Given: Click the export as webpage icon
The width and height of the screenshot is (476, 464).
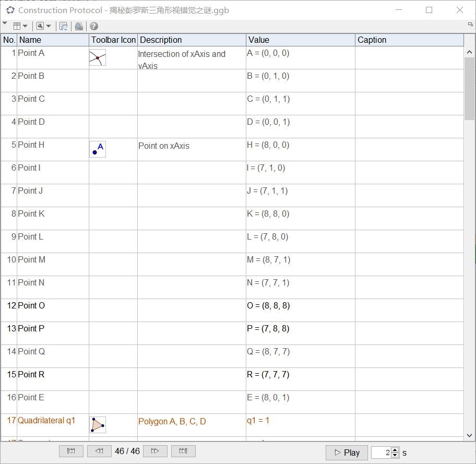Looking at the screenshot, I should click(x=64, y=26).
